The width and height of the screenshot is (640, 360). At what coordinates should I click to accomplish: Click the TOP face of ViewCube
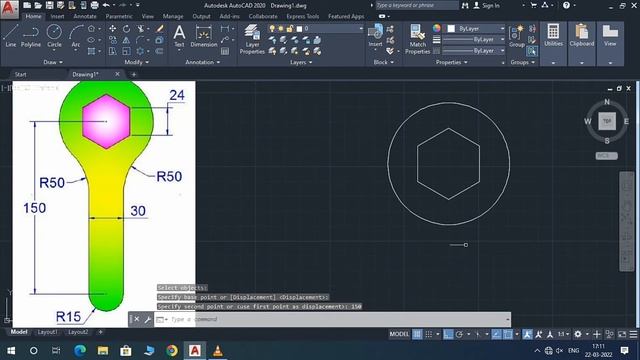pos(607,121)
